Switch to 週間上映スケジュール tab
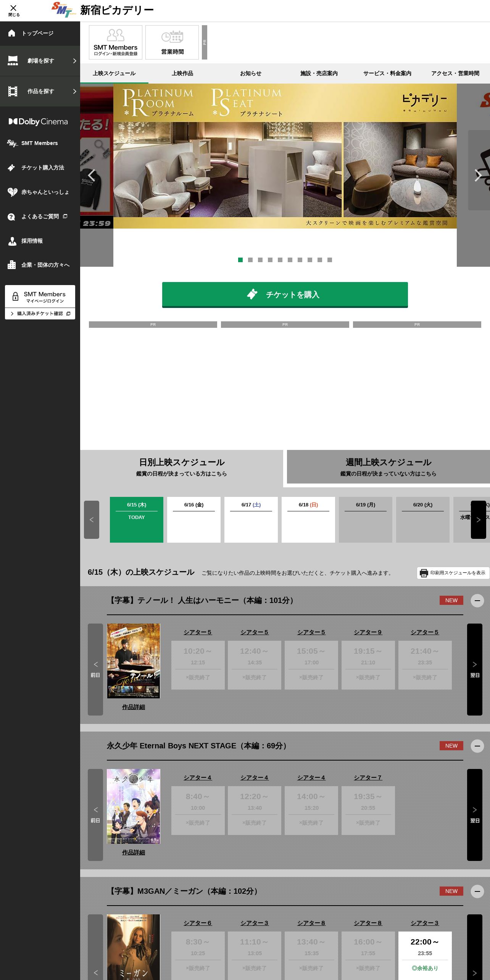The height and width of the screenshot is (980, 490). (x=388, y=467)
